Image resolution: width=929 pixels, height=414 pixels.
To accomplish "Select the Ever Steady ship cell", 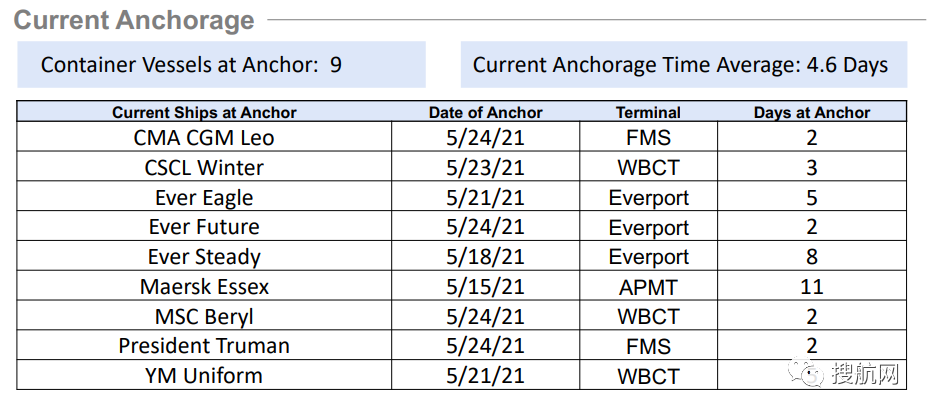I will [x=204, y=257].
